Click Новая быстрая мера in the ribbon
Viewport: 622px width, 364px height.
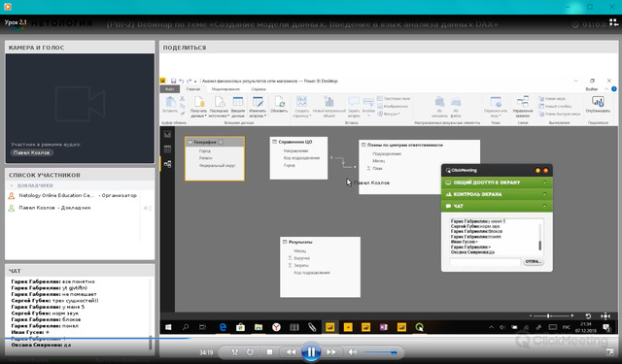560,114
